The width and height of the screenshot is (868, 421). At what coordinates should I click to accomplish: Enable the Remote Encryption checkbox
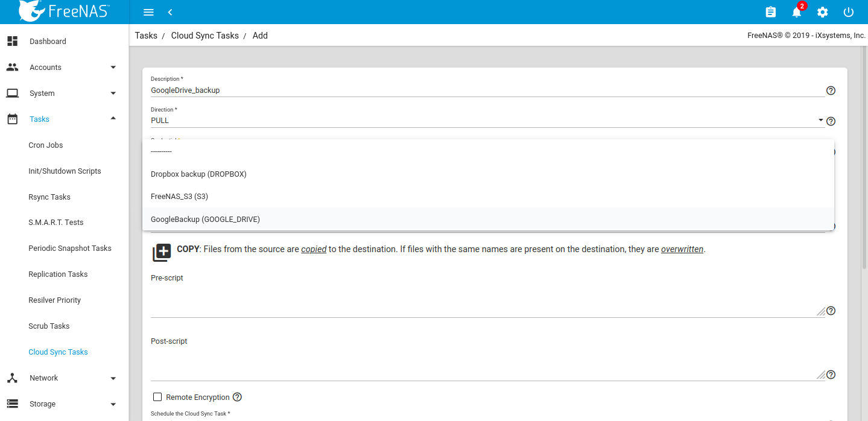[x=158, y=397]
